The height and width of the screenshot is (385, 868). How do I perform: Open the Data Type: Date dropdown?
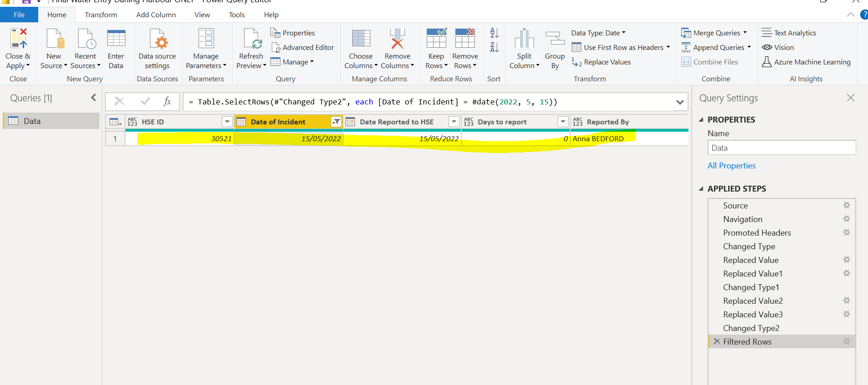pos(599,33)
